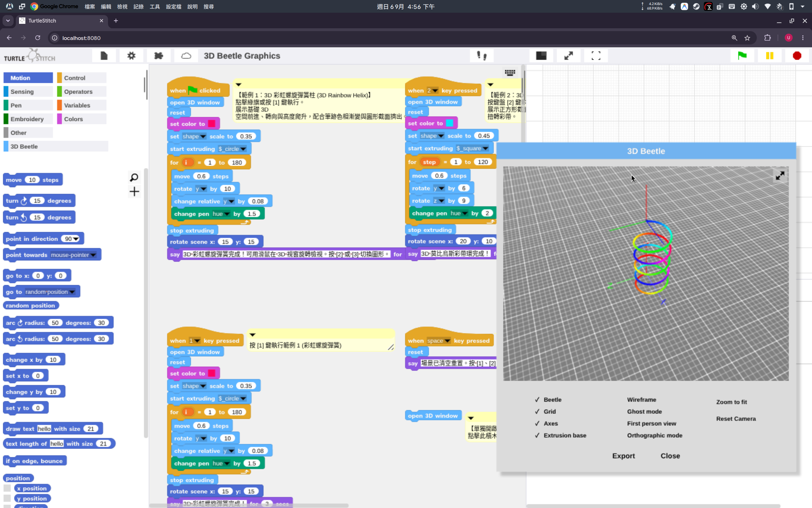This screenshot has height=508, width=812.
Task: Toggle the Axes display option
Action: [546, 424]
